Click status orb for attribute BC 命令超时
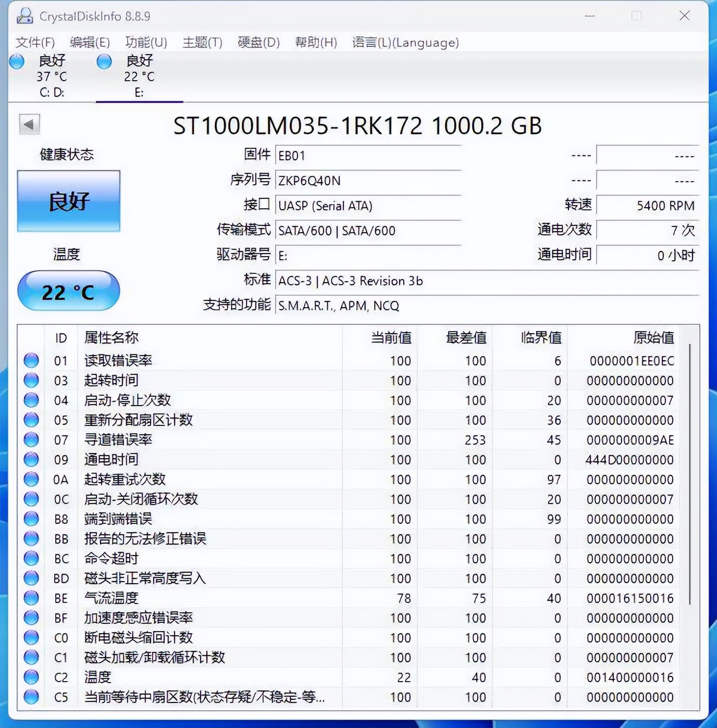The height and width of the screenshot is (728, 717). tap(31, 558)
